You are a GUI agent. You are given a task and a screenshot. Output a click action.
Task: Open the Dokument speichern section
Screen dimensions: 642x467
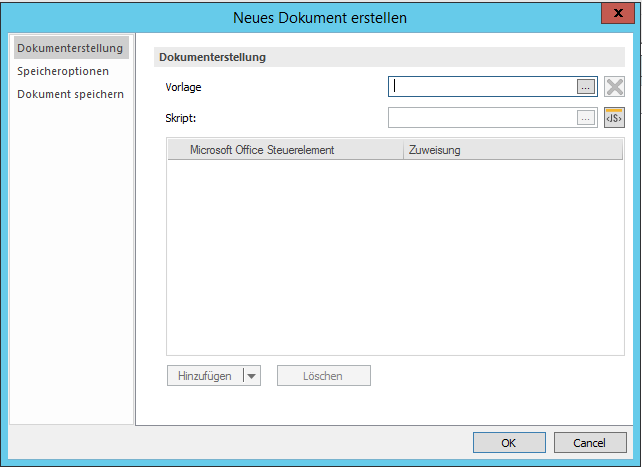click(70, 94)
